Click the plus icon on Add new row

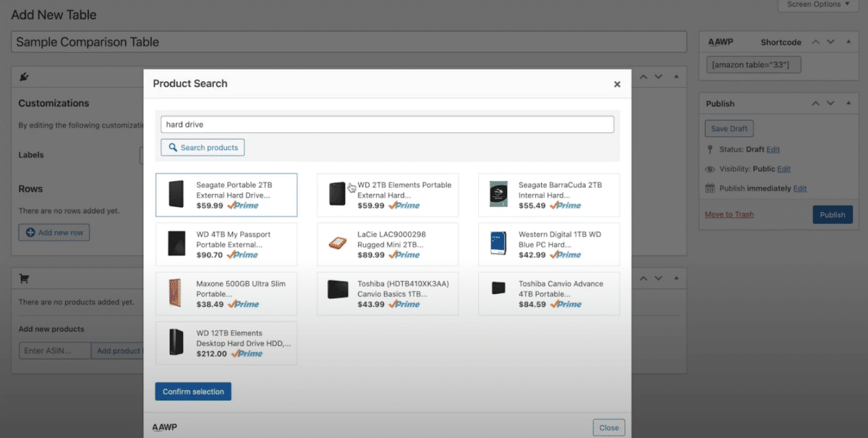point(30,232)
